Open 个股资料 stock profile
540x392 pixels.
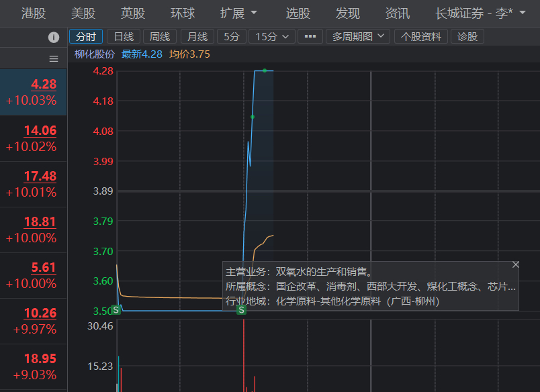[x=421, y=36]
